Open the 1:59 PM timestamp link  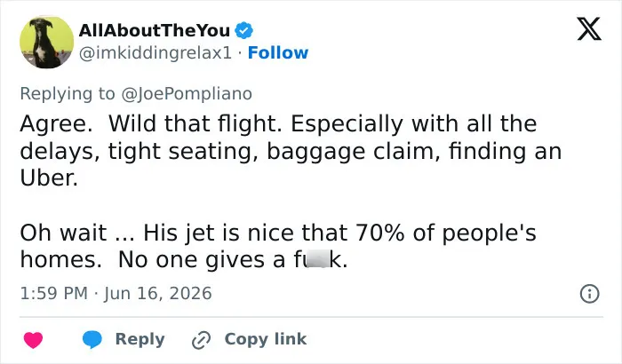tap(54, 294)
